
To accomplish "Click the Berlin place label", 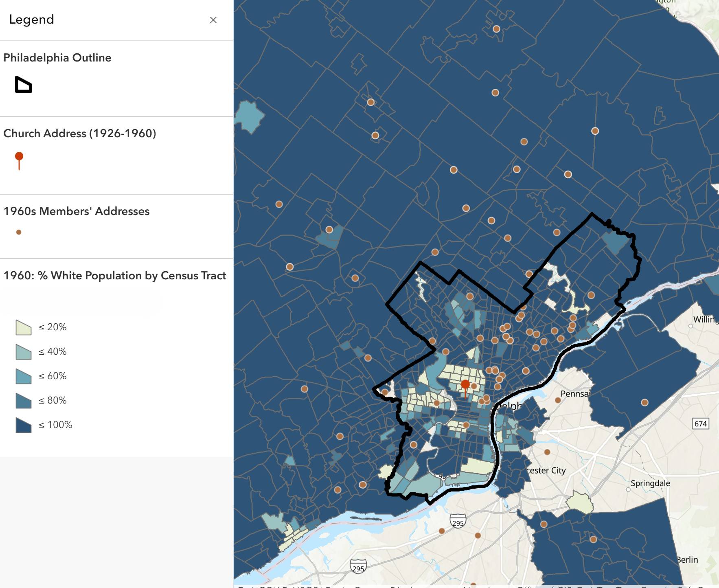I will (687, 560).
